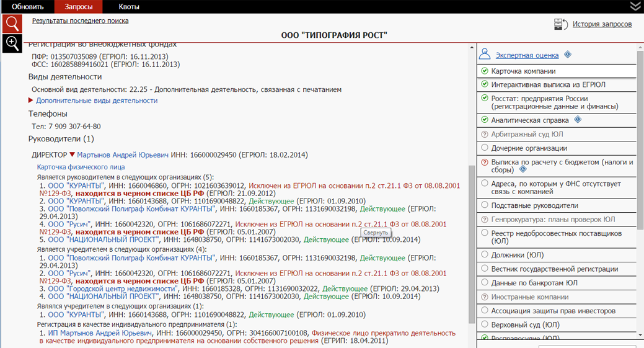The width and height of the screenshot is (644, 348).
Task: Collapse the top bar with double chevron
Action: click(x=635, y=6)
